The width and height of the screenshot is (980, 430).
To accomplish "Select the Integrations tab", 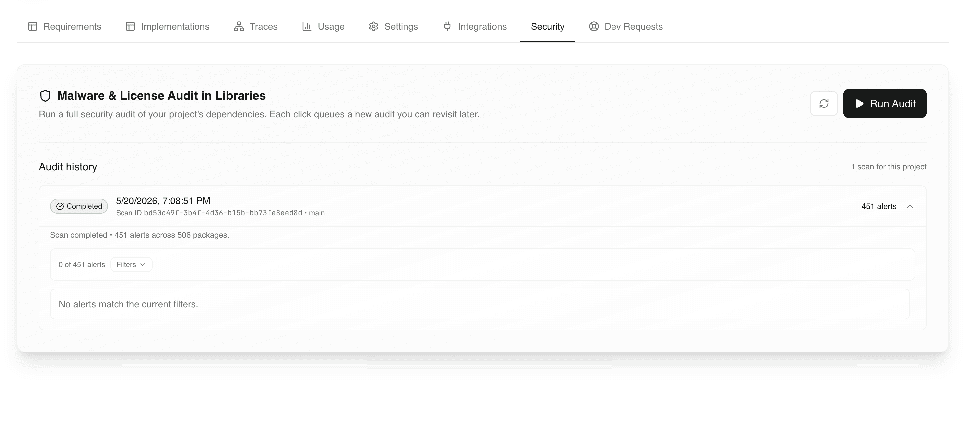I will 475,26.
